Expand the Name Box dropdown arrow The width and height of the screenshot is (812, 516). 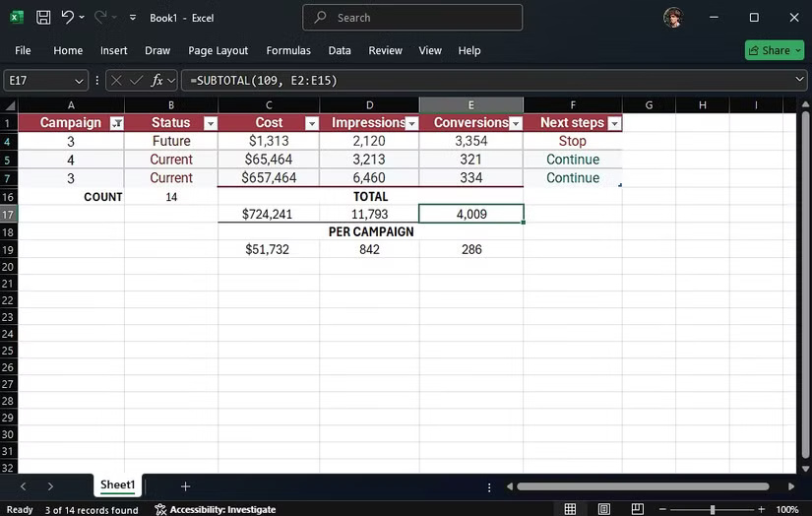coord(79,81)
